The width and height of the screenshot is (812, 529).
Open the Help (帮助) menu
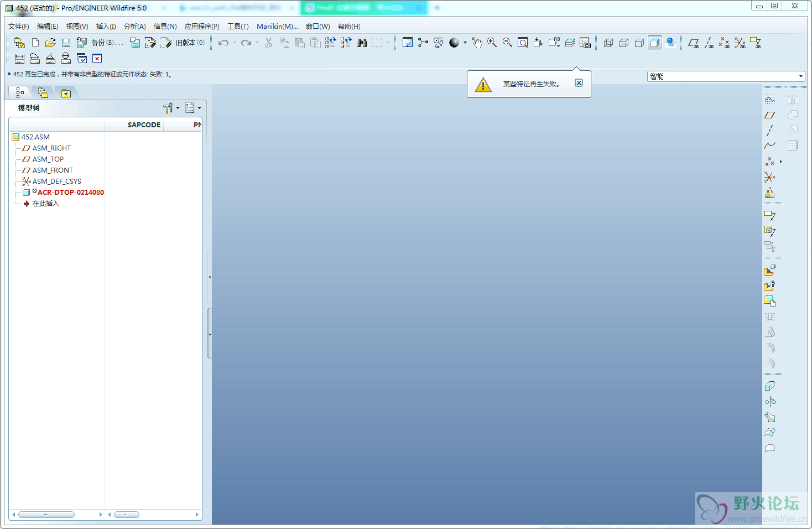click(x=349, y=26)
